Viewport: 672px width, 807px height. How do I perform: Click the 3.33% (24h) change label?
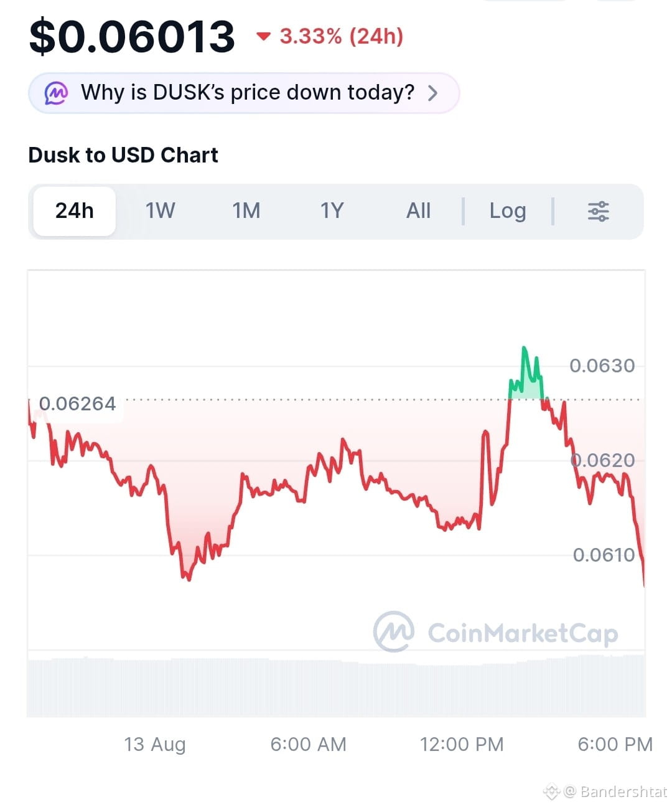[342, 36]
